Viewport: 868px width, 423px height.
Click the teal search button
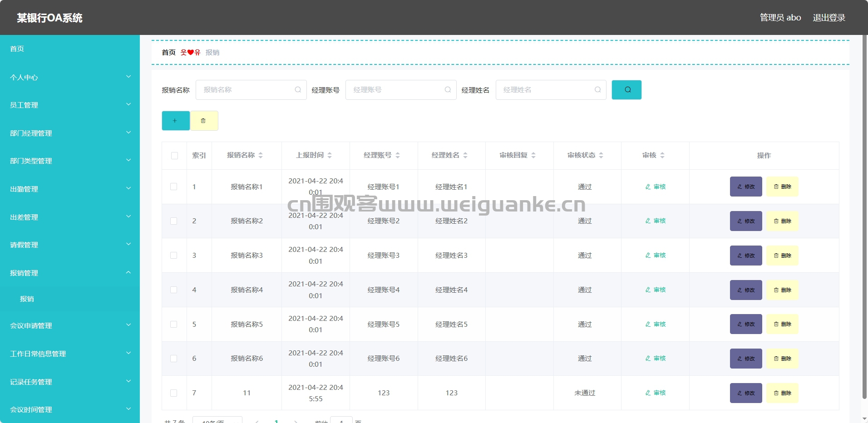coord(626,90)
